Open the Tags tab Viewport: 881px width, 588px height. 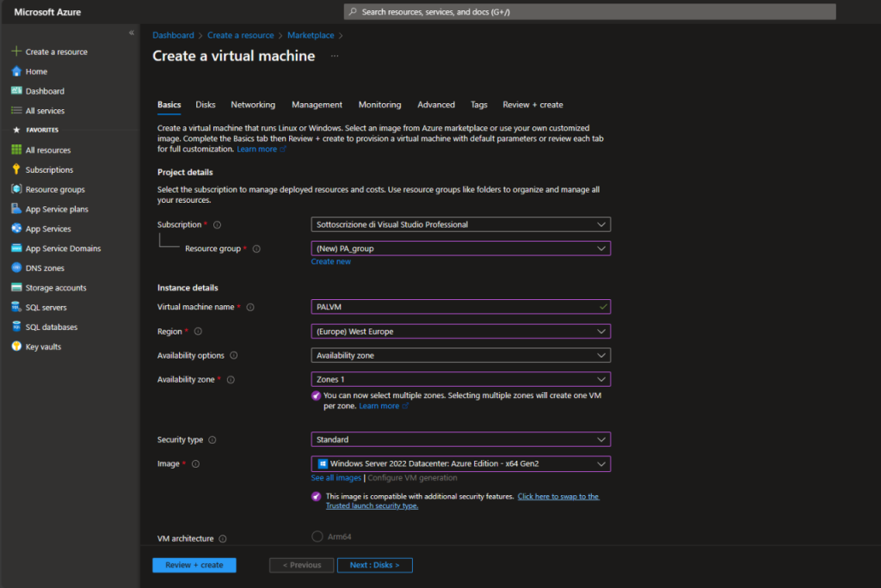click(478, 104)
